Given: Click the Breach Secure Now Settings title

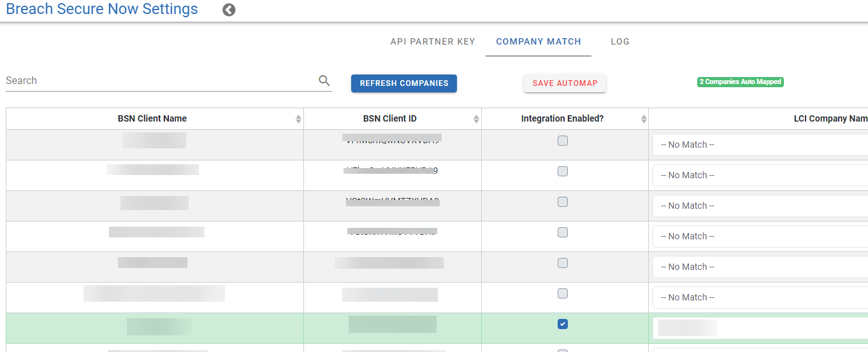Looking at the screenshot, I should 102,10.
